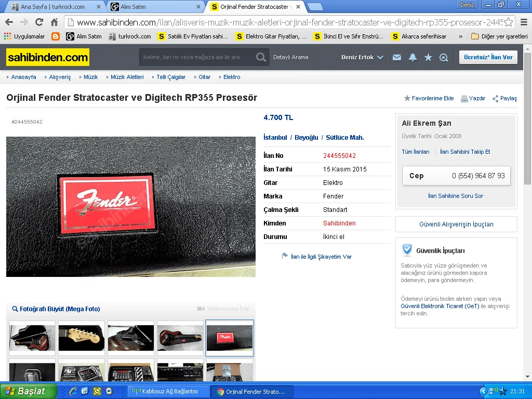Click the Başlat start button
Viewport: 532px width, 399px height.
(28, 391)
